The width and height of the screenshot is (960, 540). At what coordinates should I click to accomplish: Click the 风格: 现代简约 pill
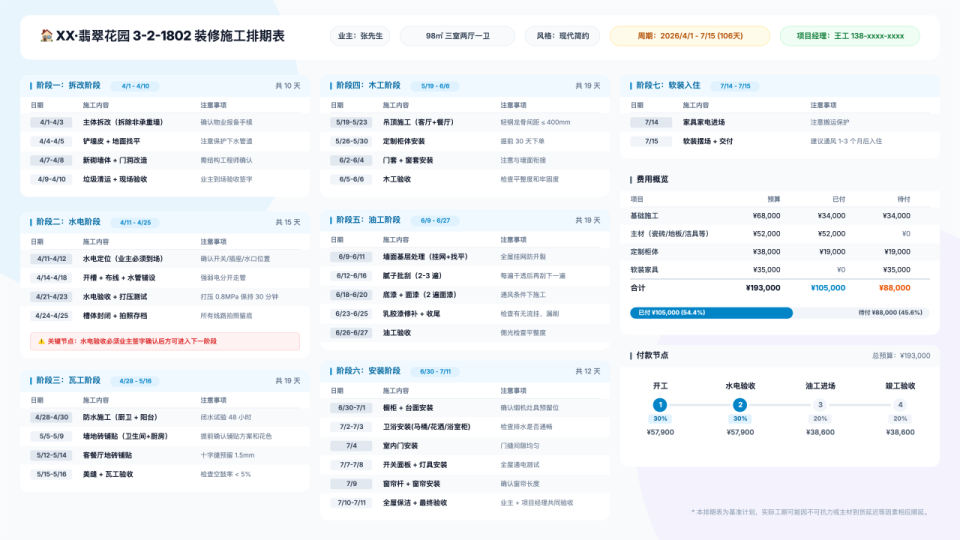coord(563,36)
